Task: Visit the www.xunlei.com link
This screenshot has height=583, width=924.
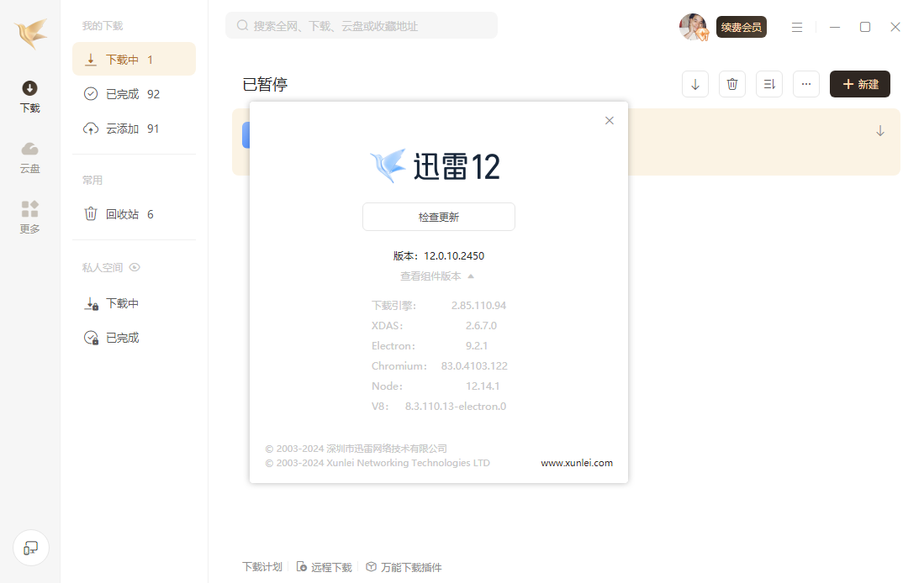Action: pyautogui.click(x=577, y=462)
